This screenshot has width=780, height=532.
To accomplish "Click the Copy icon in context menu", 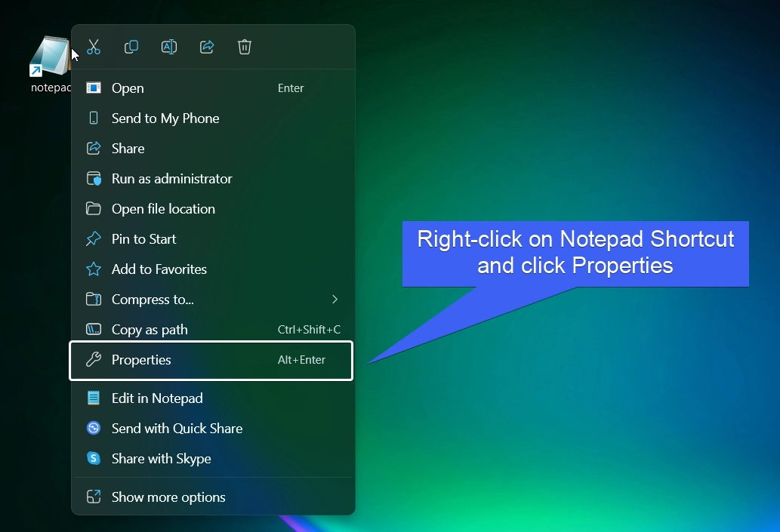I will (x=131, y=48).
